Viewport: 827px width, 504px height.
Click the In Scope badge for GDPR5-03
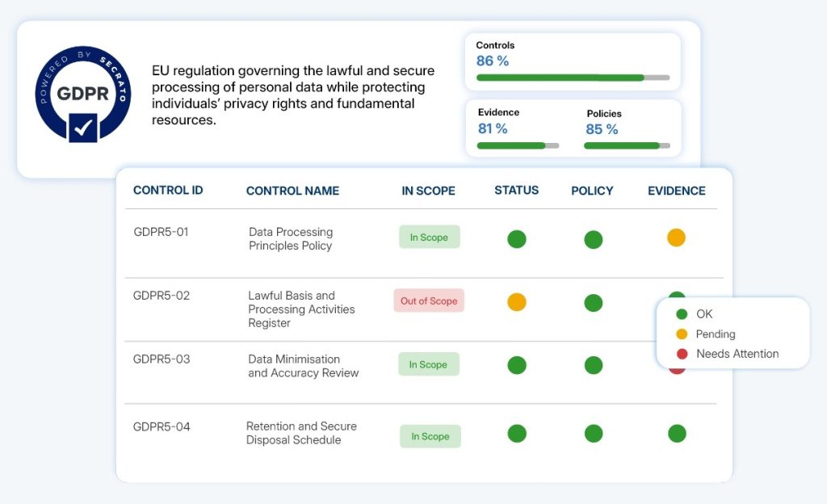(x=429, y=364)
